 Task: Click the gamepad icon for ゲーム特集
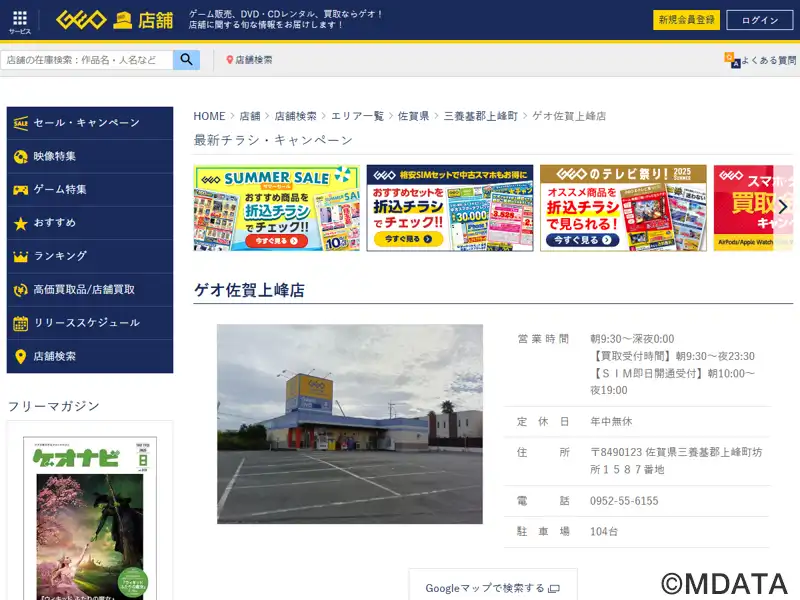(20, 190)
